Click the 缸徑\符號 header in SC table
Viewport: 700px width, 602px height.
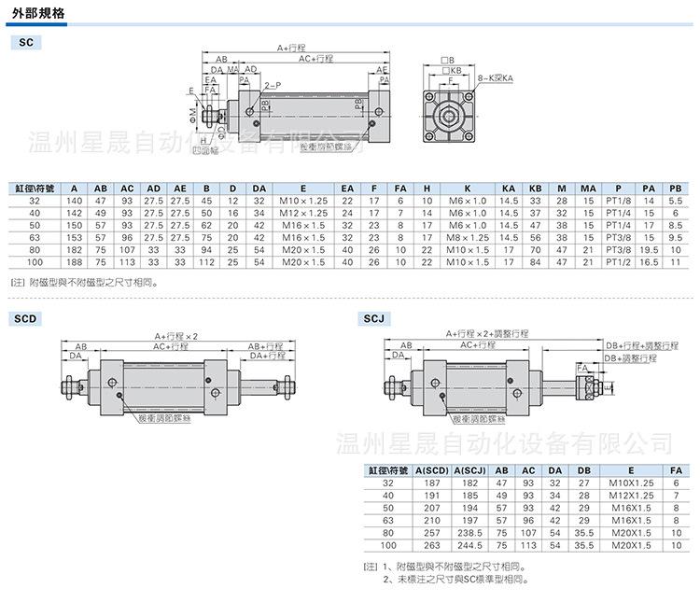point(35,189)
